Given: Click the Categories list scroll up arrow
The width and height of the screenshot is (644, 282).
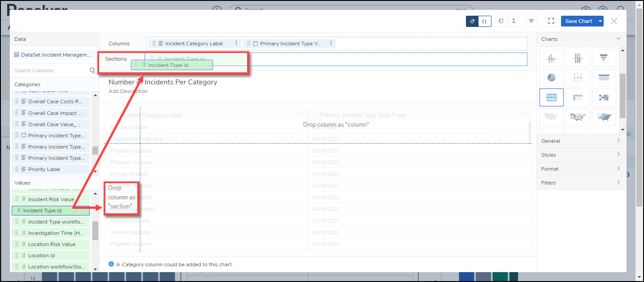Looking at the screenshot, I should click(95, 95).
